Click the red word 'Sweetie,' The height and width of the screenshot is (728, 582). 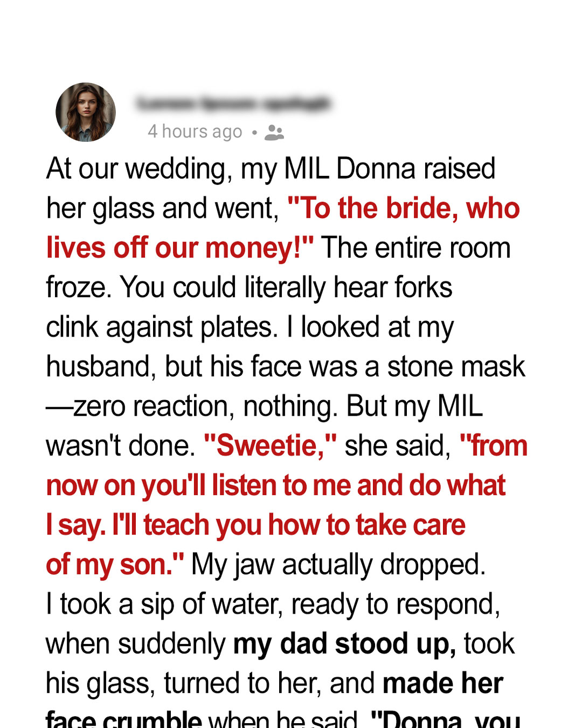click(x=271, y=446)
